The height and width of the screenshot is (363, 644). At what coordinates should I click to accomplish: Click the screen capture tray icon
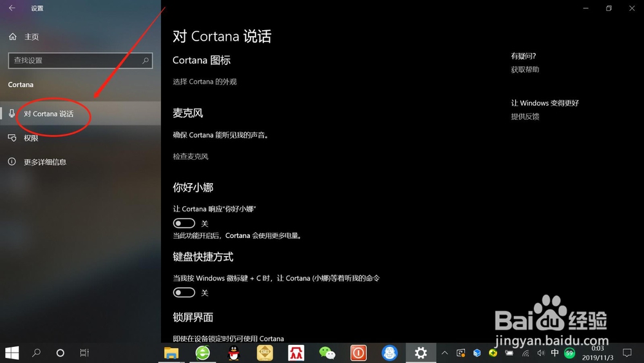pos(461,353)
